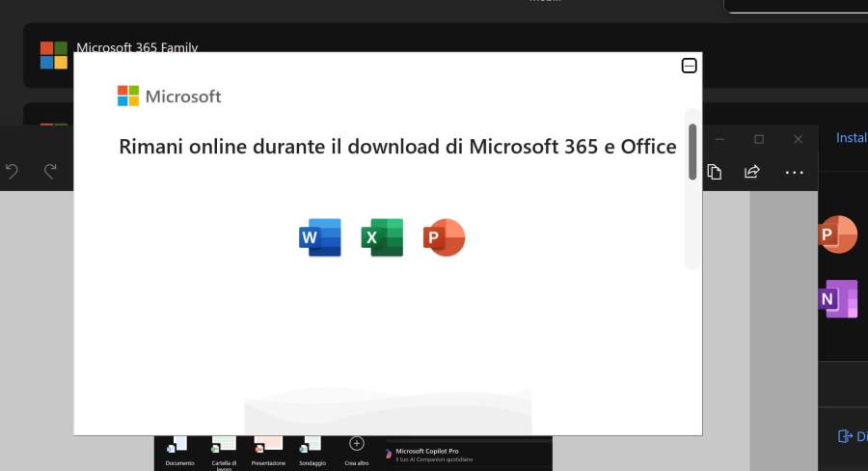Create a new Cartella di lavoro
The height and width of the screenshot is (471, 868).
223,447
